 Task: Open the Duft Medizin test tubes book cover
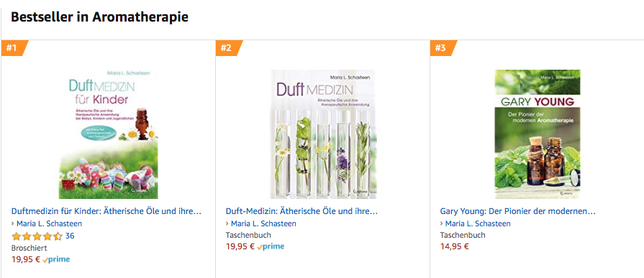pyautogui.click(x=322, y=134)
